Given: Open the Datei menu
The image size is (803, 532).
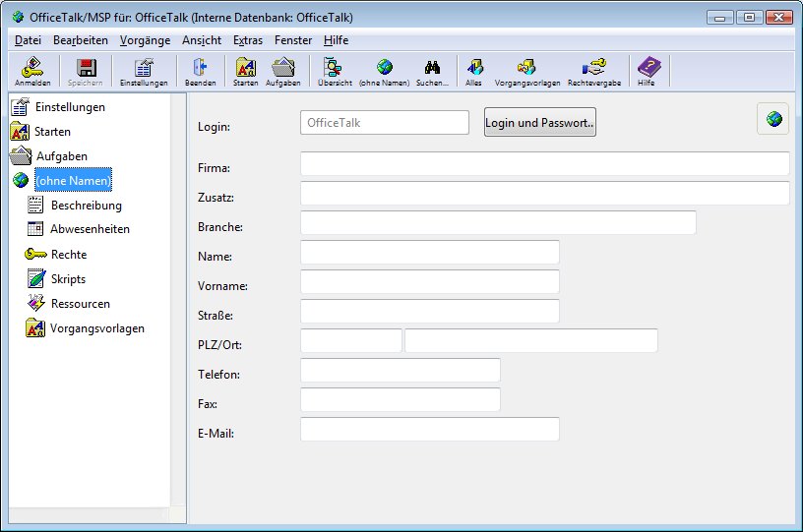Looking at the screenshot, I should [x=28, y=40].
